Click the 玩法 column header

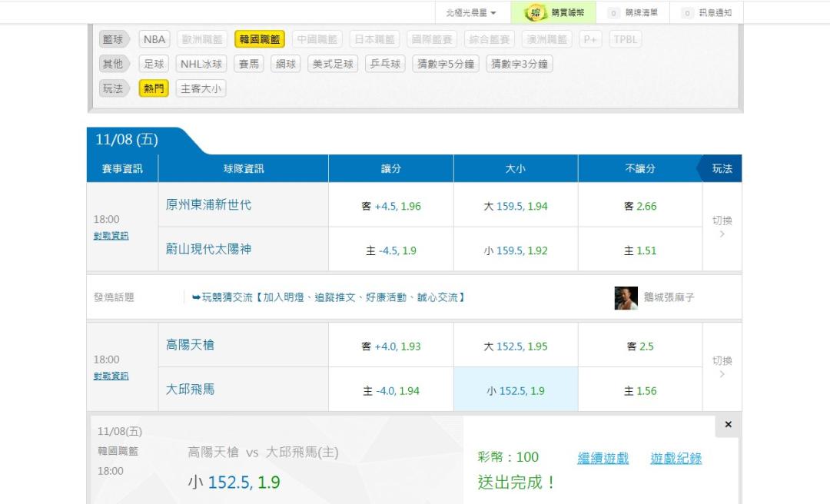[722, 168]
